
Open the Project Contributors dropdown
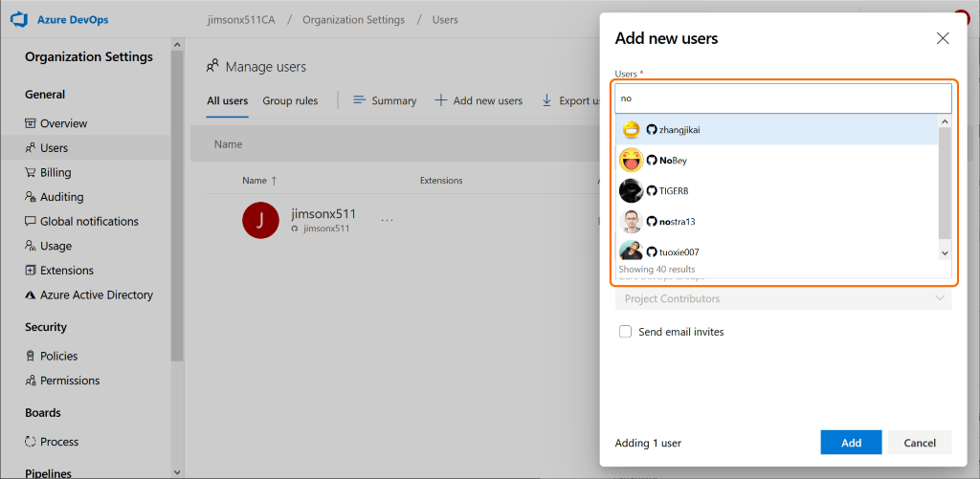tap(783, 298)
